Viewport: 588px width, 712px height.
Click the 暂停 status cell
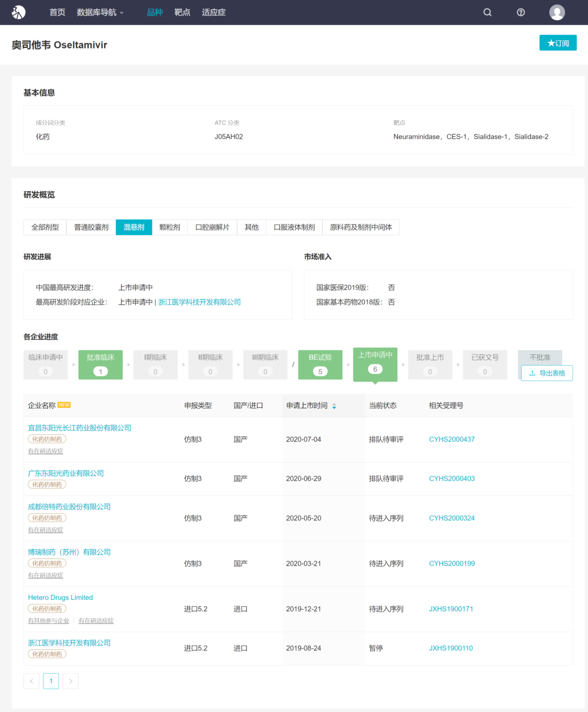(x=376, y=648)
